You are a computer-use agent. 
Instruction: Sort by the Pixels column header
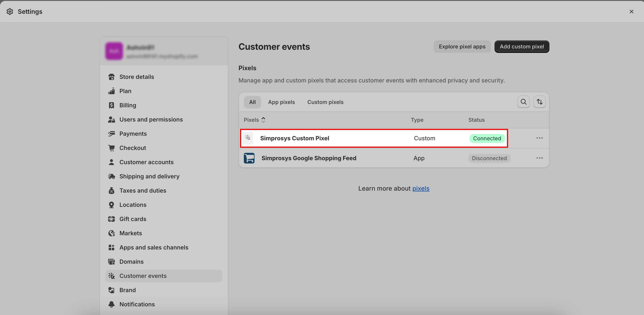(x=254, y=120)
